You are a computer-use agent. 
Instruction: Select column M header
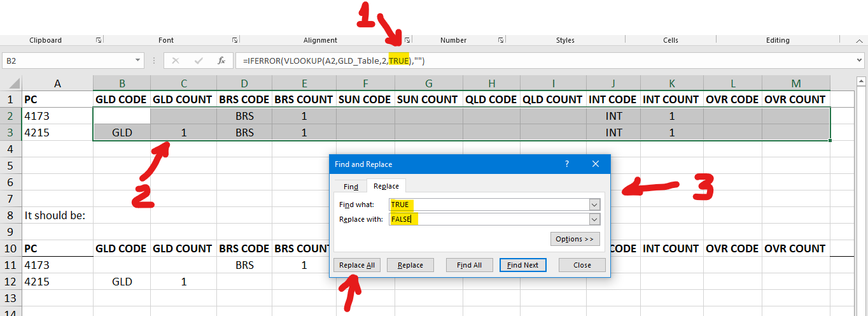click(x=796, y=83)
